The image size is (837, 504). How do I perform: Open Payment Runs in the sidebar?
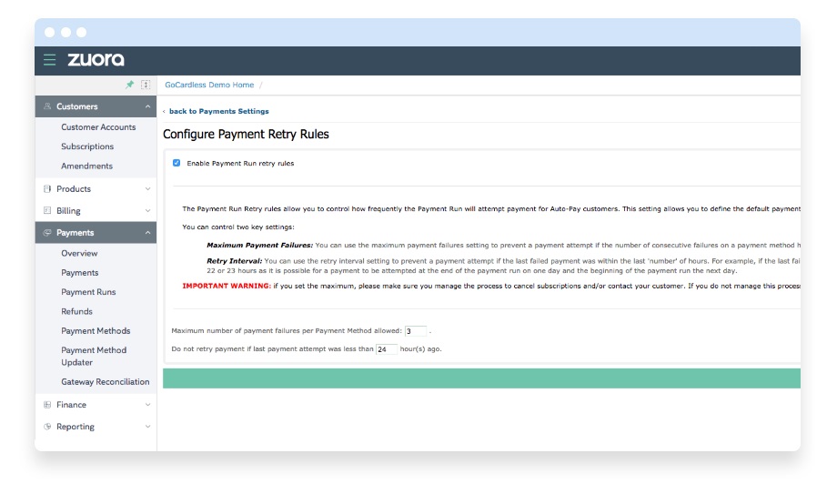pyautogui.click(x=88, y=292)
